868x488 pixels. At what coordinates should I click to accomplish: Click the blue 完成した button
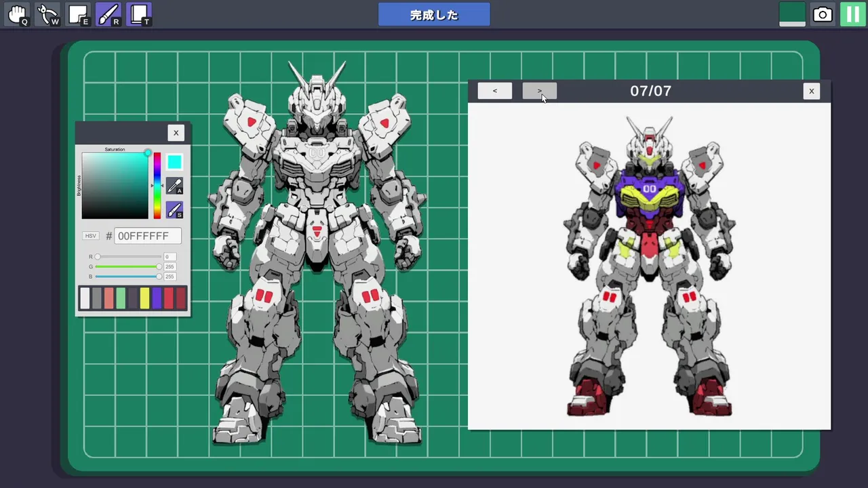pos(434,14)
